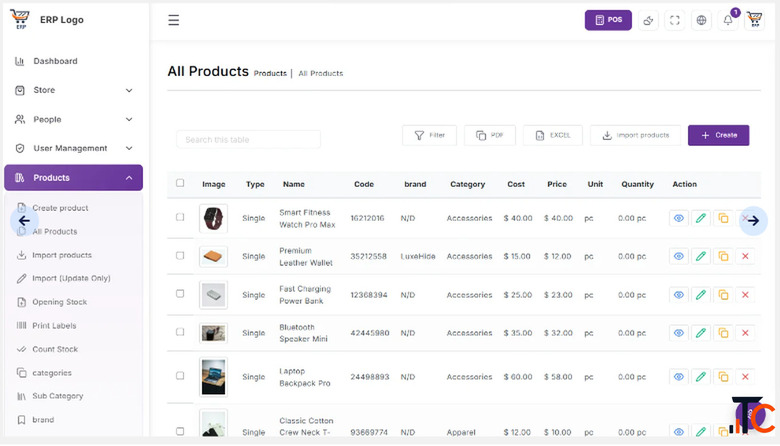Duplicate the Fast Charging Power Bank row
Viewport: 780px width, 446px height.
[723, 295]
